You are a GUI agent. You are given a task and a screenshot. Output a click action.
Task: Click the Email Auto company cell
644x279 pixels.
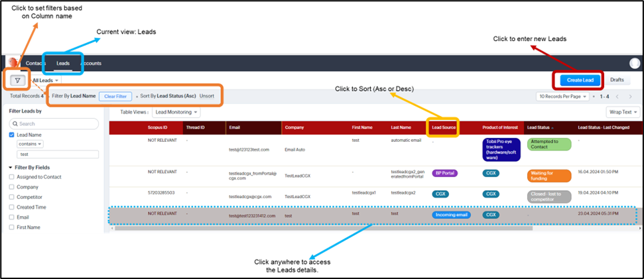295,150
